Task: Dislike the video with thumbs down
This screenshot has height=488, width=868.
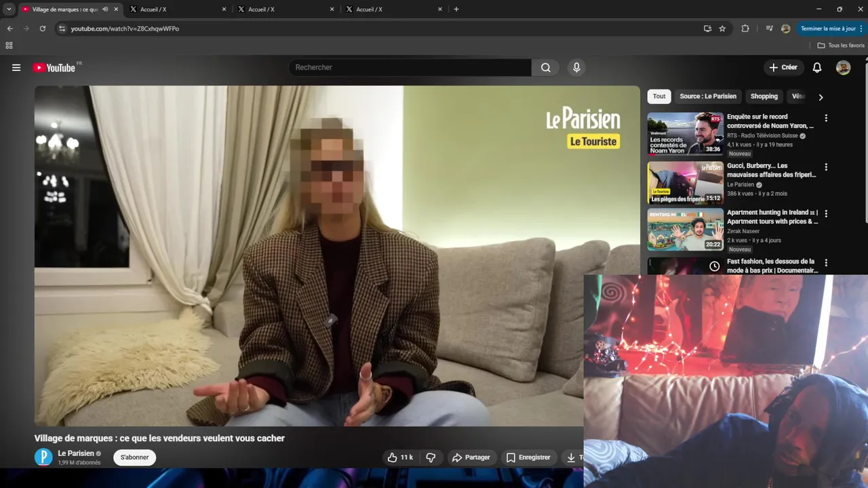Action: coord(431,457)
